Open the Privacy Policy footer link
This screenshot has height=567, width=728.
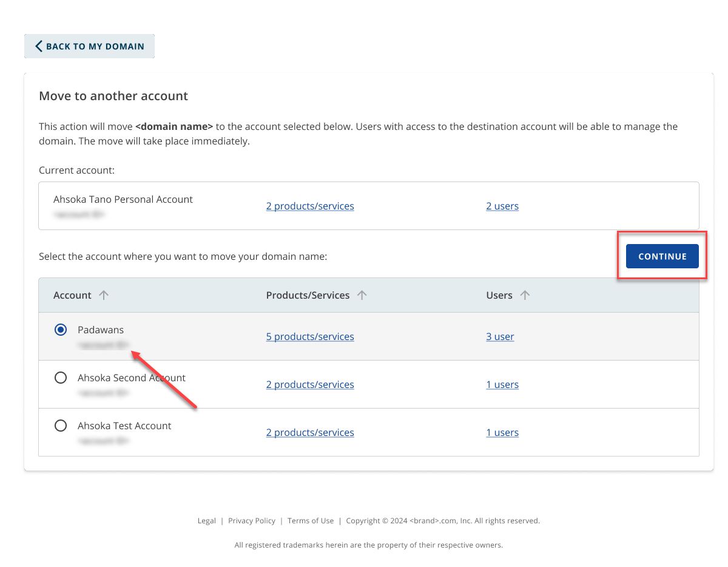coord(251,520)
